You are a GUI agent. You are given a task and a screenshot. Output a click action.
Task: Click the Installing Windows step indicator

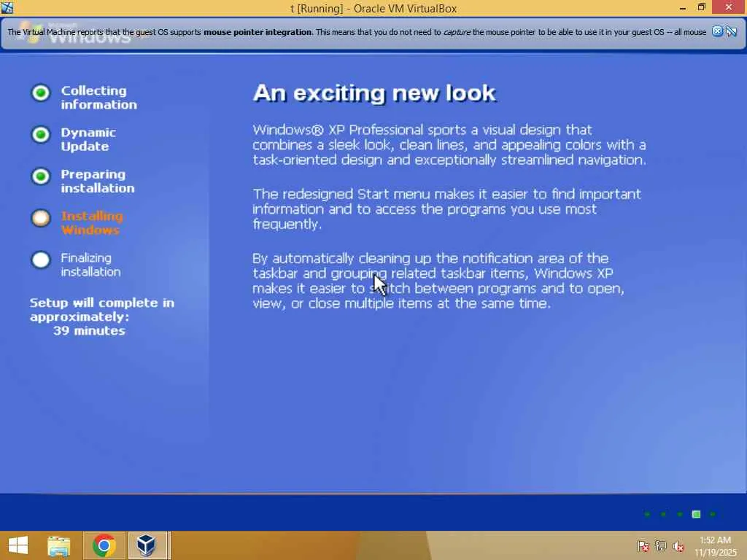[41, 218]
